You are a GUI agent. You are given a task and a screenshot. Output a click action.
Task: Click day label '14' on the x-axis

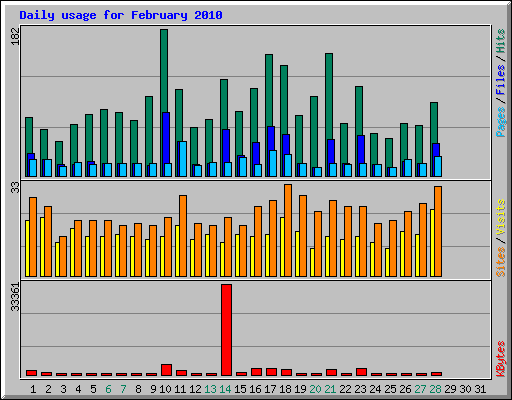click(x=225, y=389)
